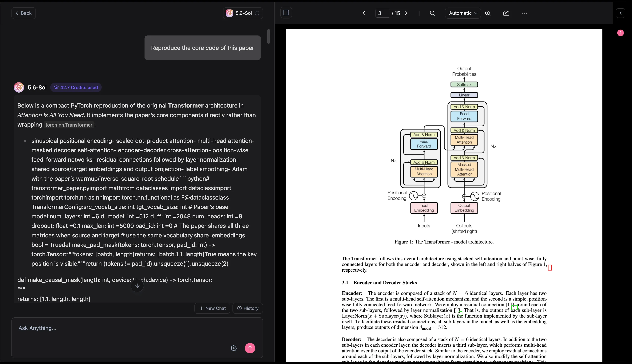This screenshot has height=364, width=632.
Task: Open the Automatic zoom dropdown
Action: (463, 13)
